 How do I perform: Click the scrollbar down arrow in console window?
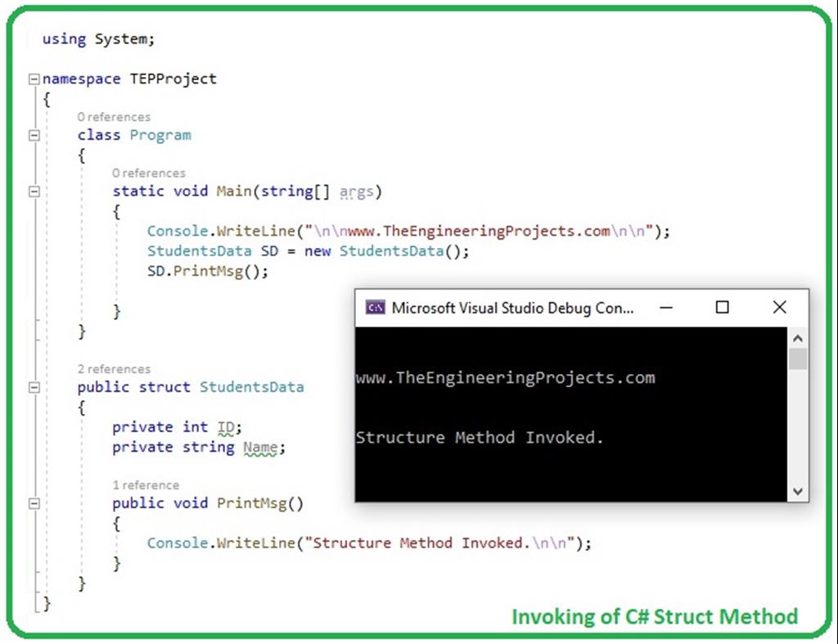coord(798,491)
